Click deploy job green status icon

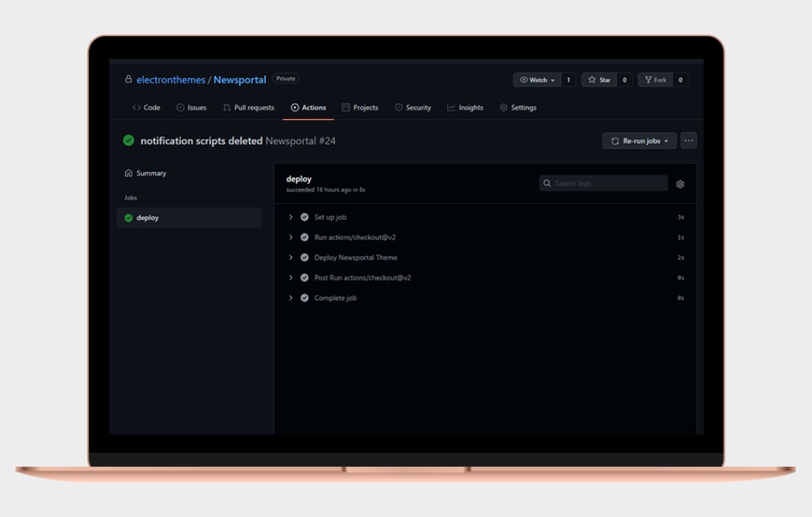click(x=128, y=218)
